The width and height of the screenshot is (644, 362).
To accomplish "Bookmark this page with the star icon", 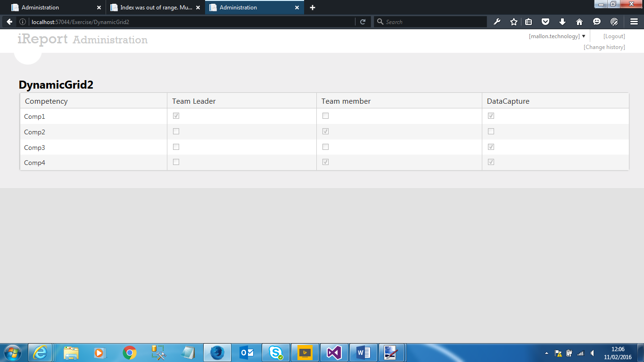I will pos(514,22).
